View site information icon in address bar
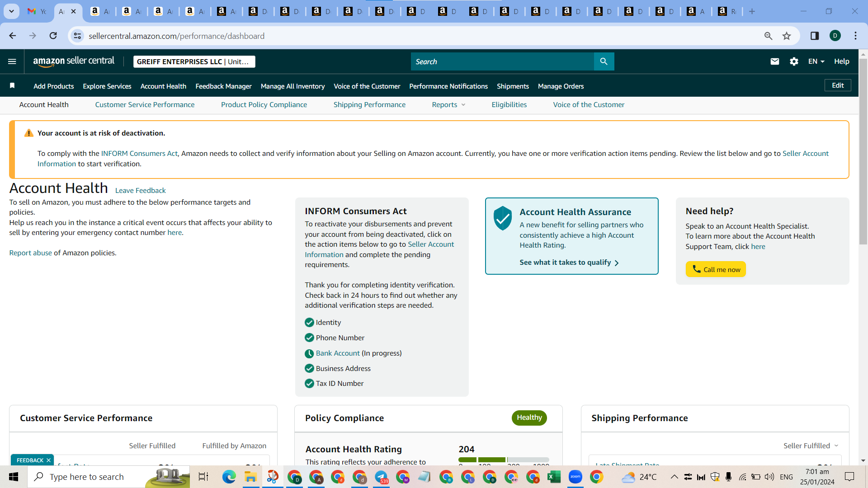The width and height of the screenshot is (868, 488). 78,36
